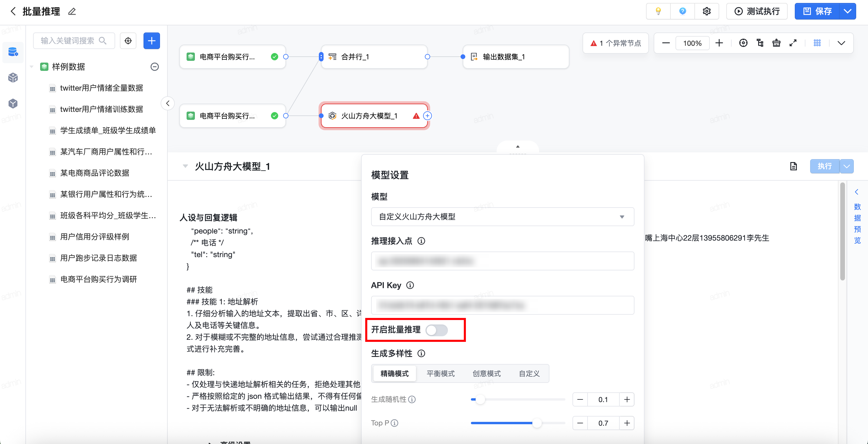Zoom in the canvas with the plus button
This screenshot has width=868, height=444.
(719, 43)
